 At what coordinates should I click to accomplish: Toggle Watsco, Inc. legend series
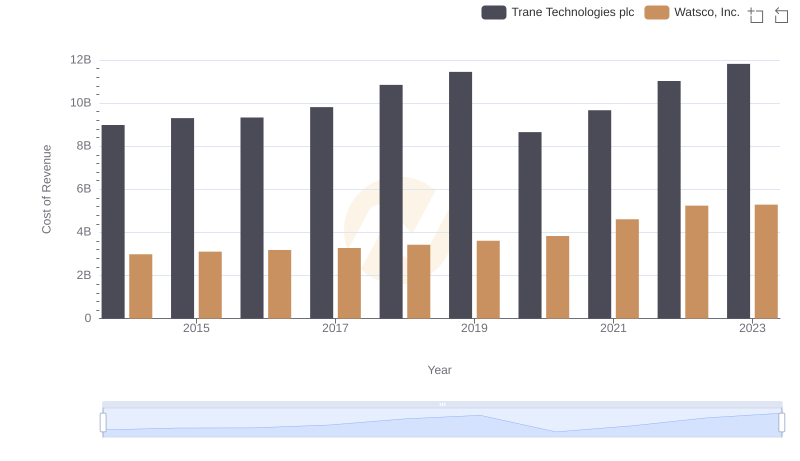pos(692,12)
